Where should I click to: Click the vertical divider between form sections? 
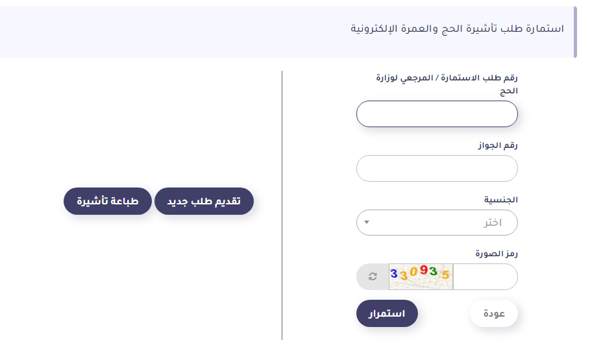click(x=282, y=205)
